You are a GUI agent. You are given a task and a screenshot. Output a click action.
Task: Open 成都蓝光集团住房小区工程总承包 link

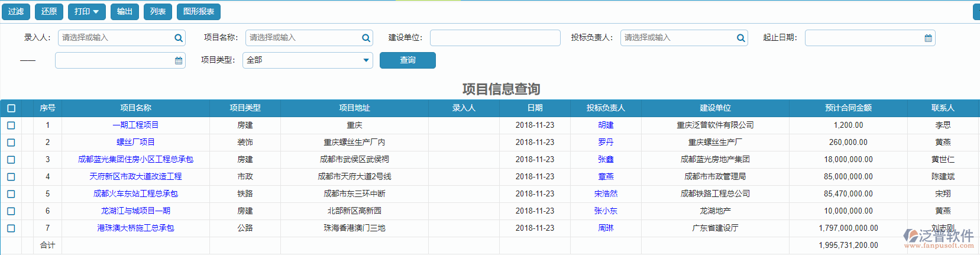[135, 160]
